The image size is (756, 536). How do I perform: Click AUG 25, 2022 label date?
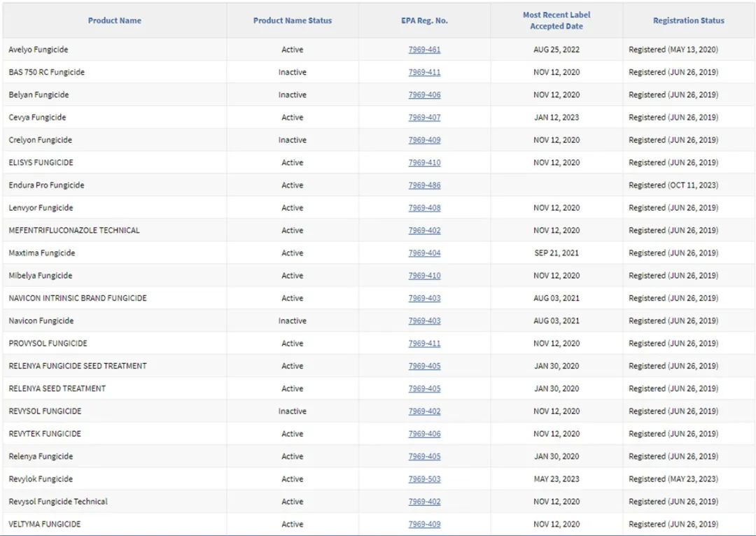tap(556, 50)
